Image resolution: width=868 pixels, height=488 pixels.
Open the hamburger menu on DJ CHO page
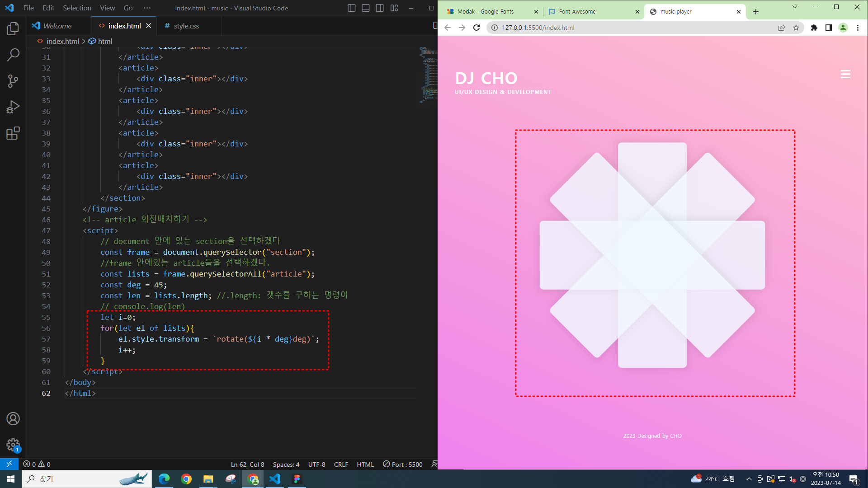pos(845,75)
